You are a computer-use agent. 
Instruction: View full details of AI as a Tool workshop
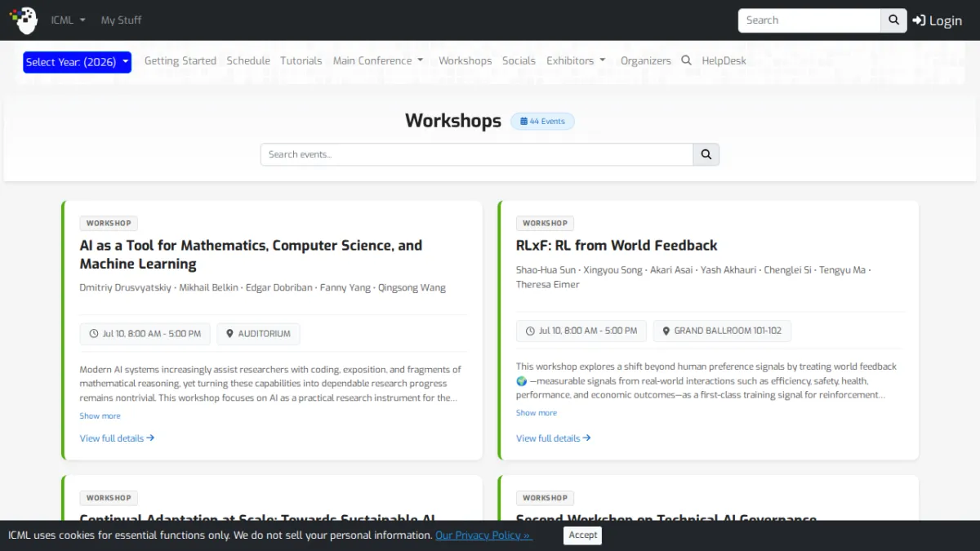coord(117,438)
